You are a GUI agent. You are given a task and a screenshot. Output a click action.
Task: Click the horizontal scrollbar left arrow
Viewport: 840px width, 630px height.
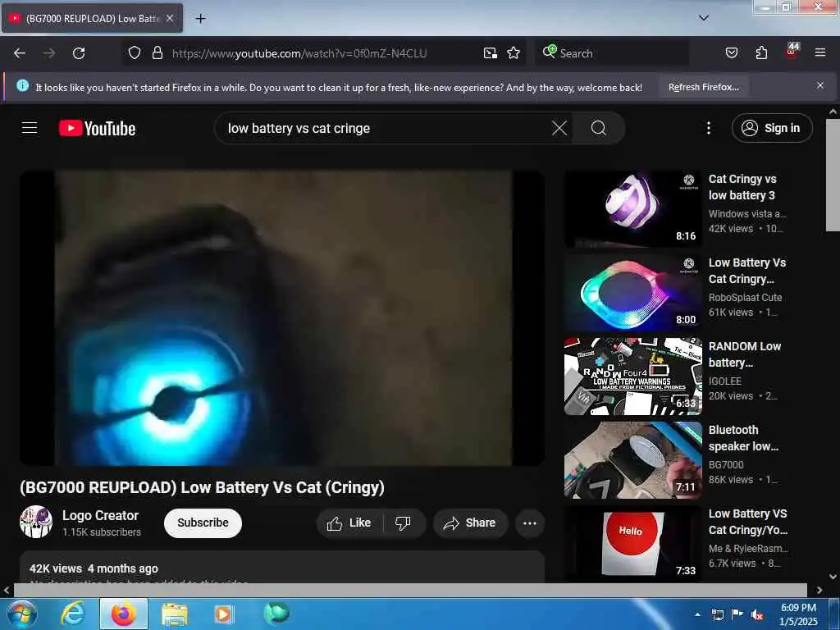tap(7, 590)
